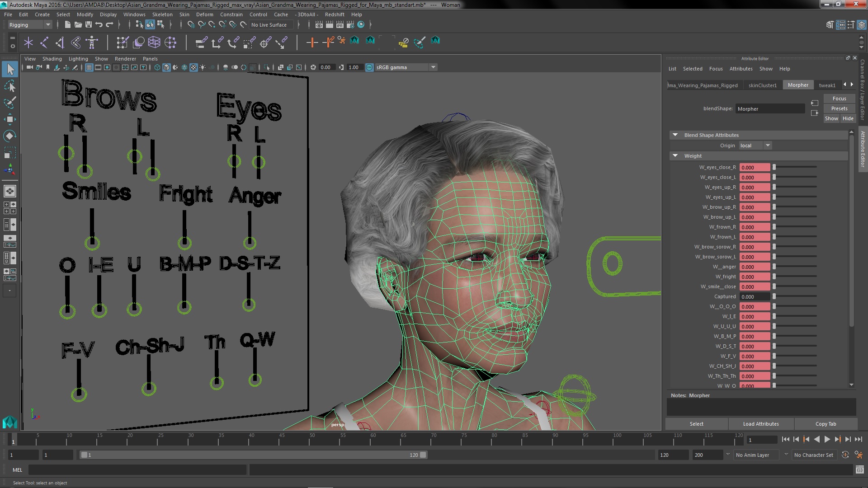Open the viewport Shading menu

click(52, 59)
